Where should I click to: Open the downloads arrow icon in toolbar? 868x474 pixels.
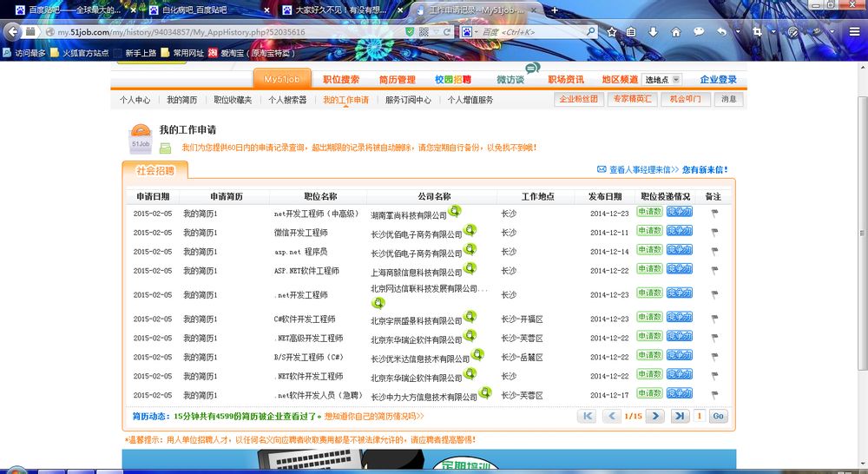coord(654,32)
